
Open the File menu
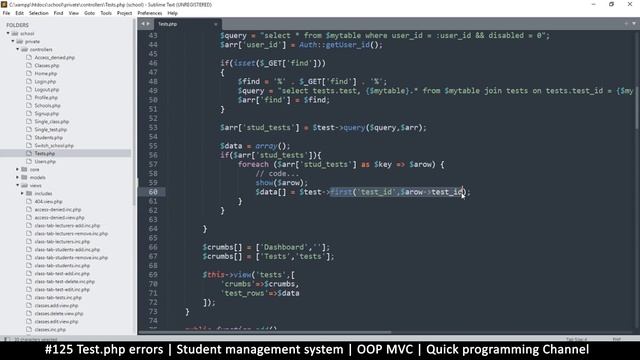pyautogui.click(x=6, y=13)
